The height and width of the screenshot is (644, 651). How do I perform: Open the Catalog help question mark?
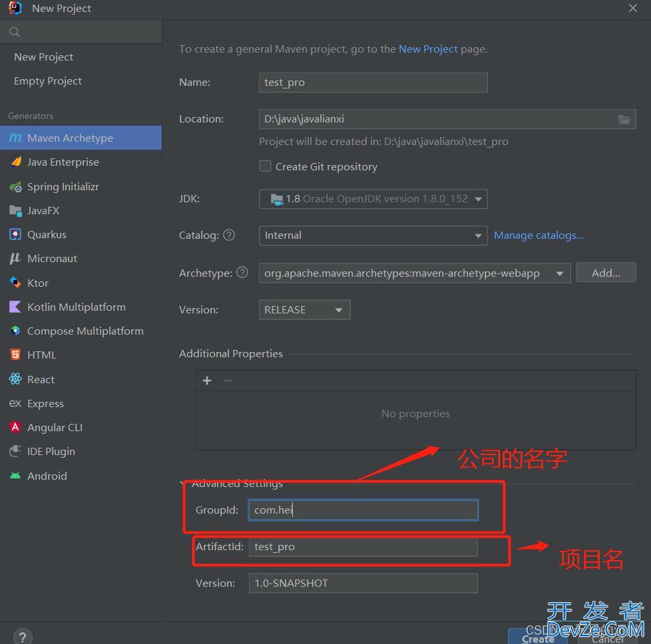point(229,236)
